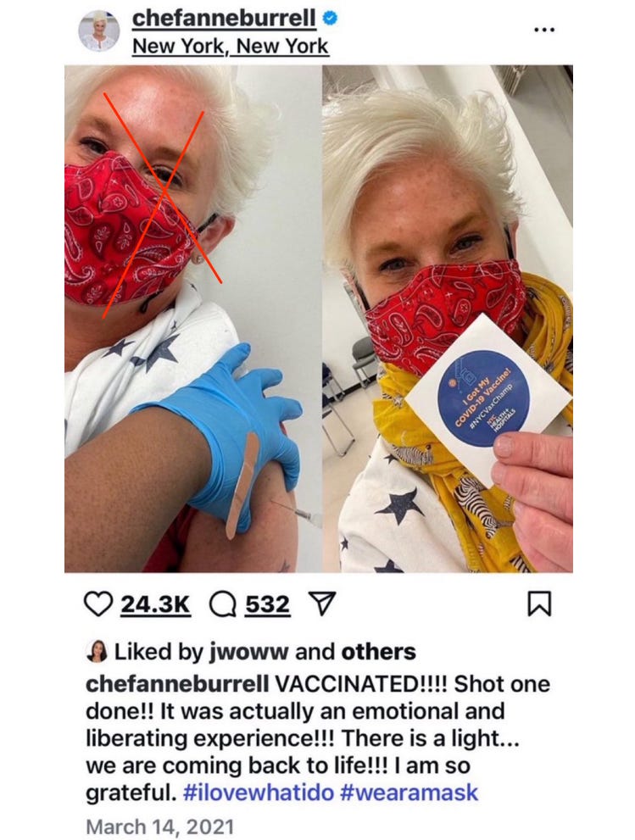Open the #ilovewhatido hashtag

259,793
